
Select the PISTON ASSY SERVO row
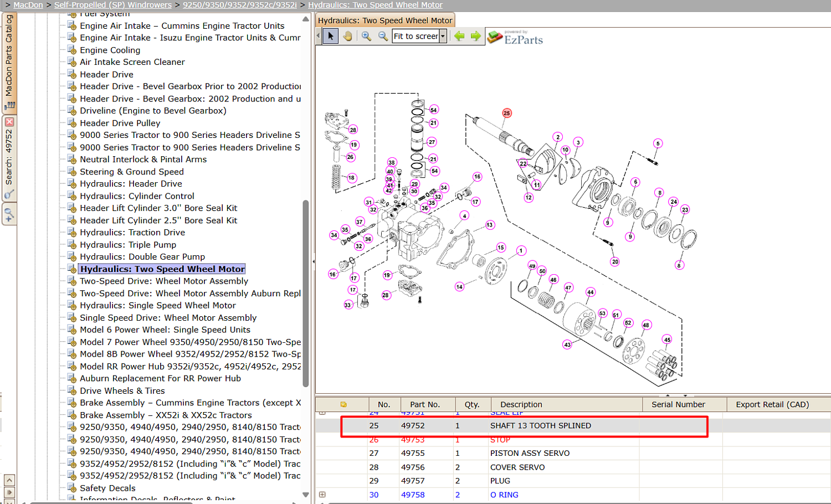tap(573, 453)
